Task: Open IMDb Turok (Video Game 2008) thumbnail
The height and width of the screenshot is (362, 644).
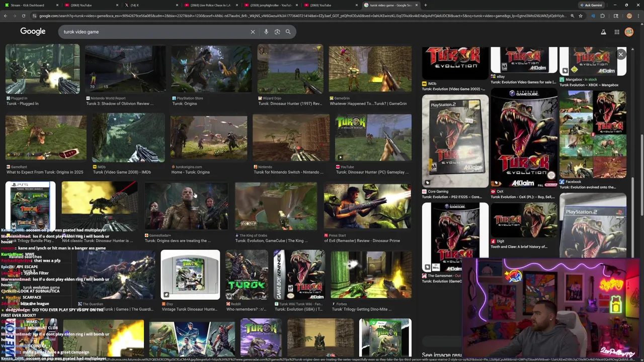Action: tap(128, 138)
